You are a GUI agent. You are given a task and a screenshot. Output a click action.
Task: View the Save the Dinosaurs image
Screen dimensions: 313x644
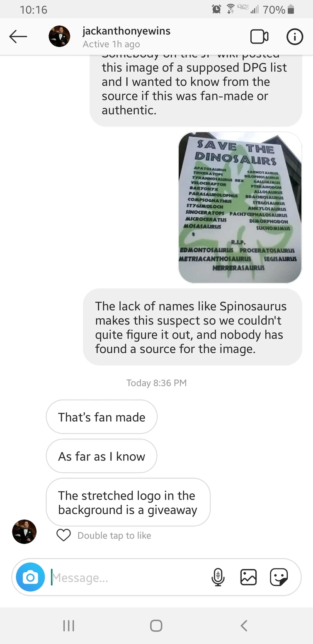240,207
